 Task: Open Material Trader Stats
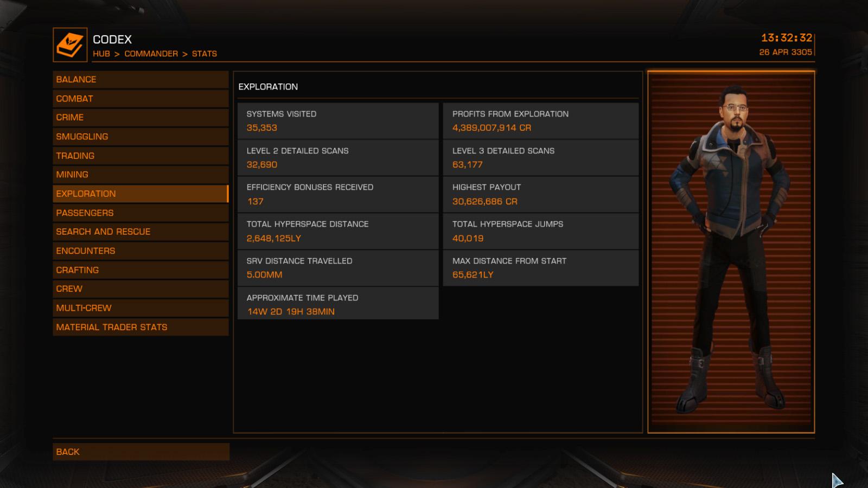point(141,327)
